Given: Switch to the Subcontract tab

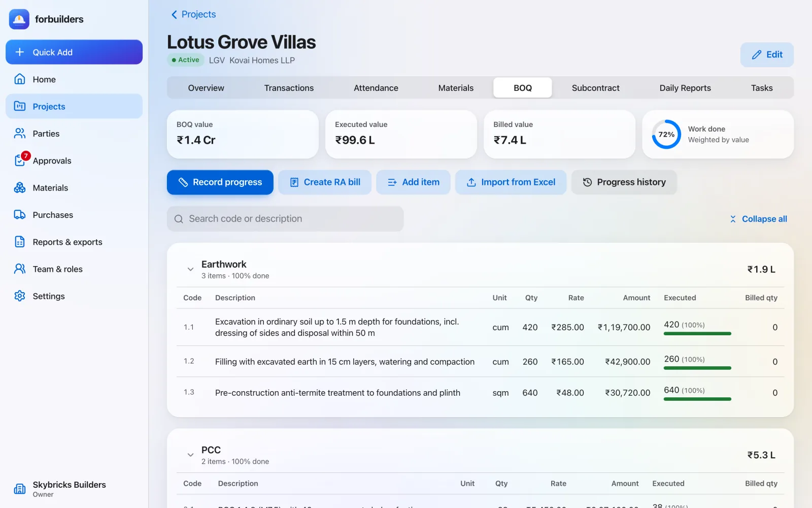Looking at the screenshot, I should click(x=595, y=88).
